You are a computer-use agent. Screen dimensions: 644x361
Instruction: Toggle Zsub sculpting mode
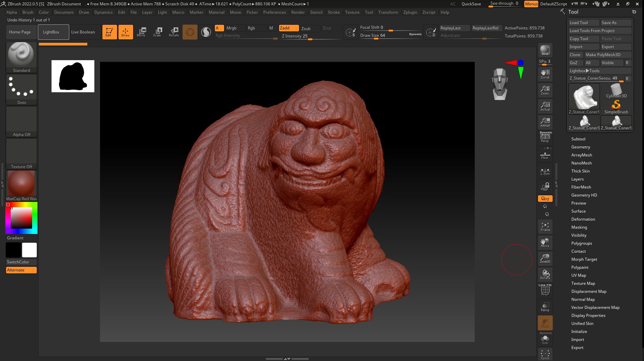(306, 28)
